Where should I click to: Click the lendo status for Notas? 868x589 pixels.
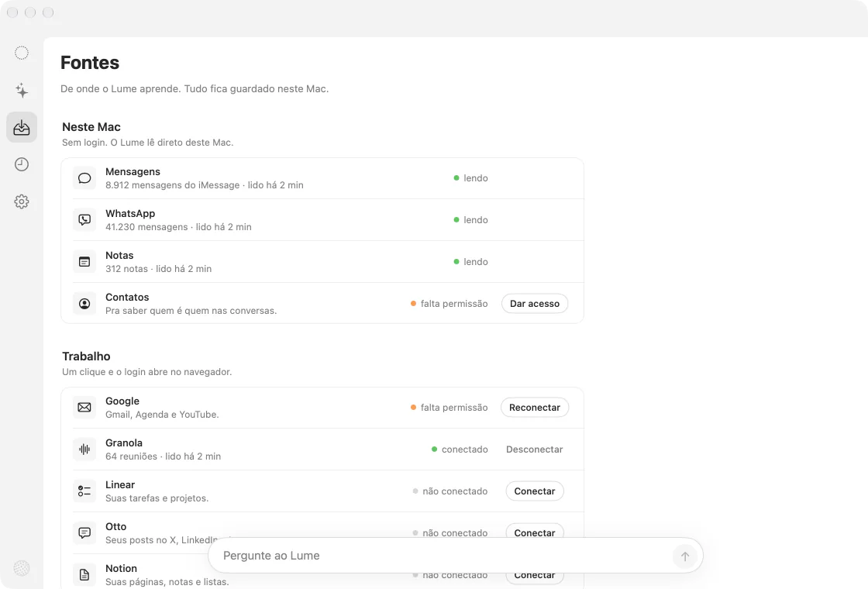click(471, 262)
